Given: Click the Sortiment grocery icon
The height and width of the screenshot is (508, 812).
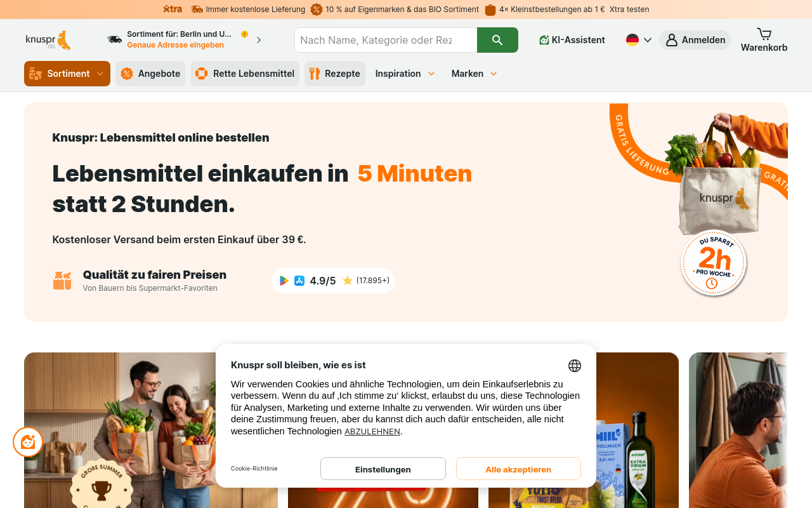Looking at the screenshot, I should (36, 74).
